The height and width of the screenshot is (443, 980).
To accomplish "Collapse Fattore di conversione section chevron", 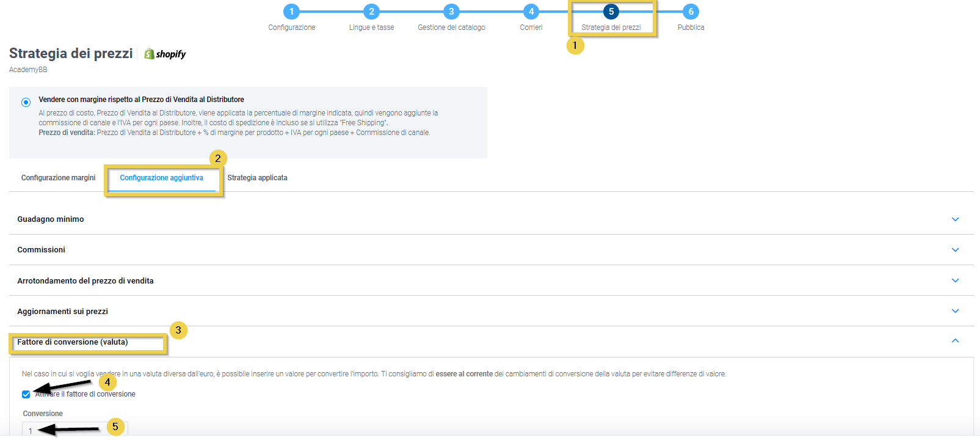I will [955, 341].
